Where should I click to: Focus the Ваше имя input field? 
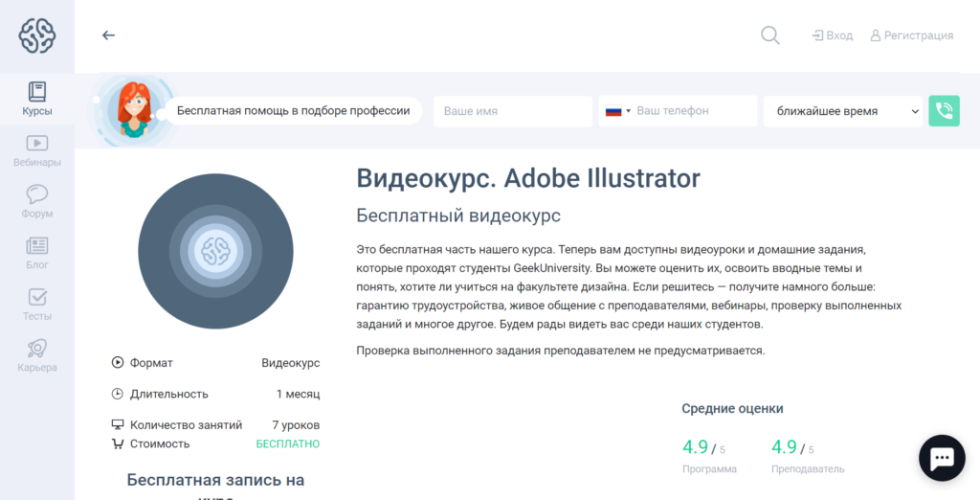(x=513, y=111)
